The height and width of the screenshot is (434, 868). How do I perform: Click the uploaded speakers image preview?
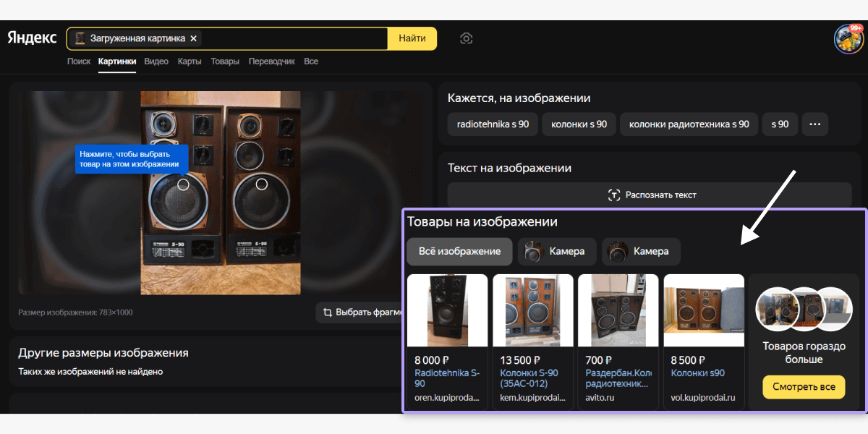coord(221,192)
